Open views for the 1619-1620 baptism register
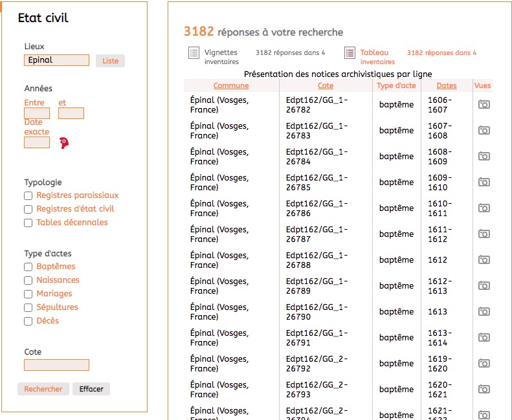The width and height of the screenshot is (512, 420). (484, 364)
